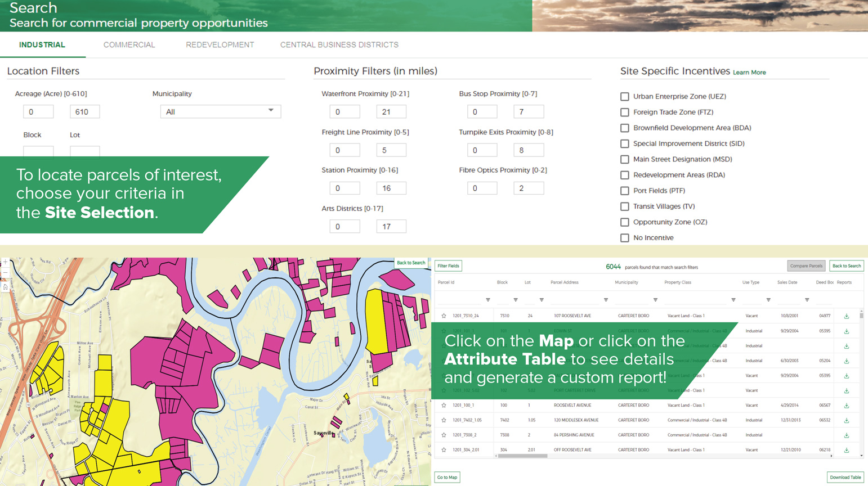Viewport: 868px width, 486px height.
Task: Follow the Learn More incentives link
Action: pos(749,73)
